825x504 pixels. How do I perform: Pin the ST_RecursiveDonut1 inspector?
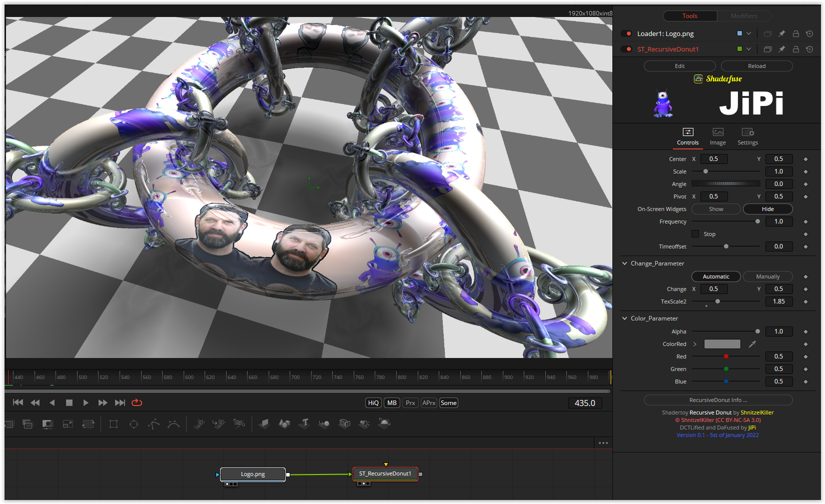coord(781,49)
